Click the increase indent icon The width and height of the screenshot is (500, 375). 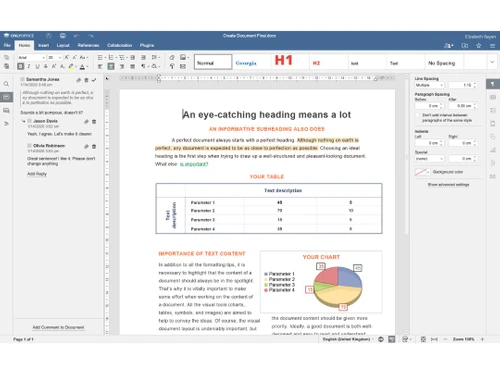(x=143, y=57)
